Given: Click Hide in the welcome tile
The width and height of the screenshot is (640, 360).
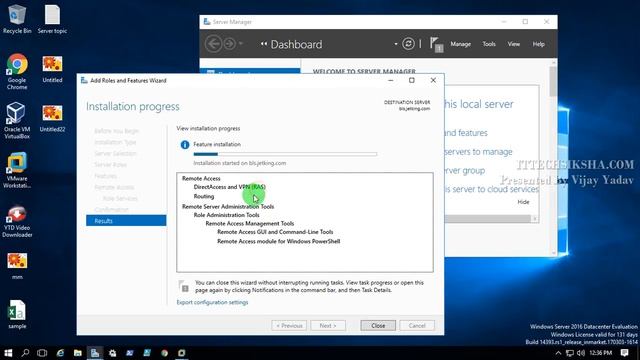Looking at the screenshot, I should pyautogui.click(x=523, y=202).
